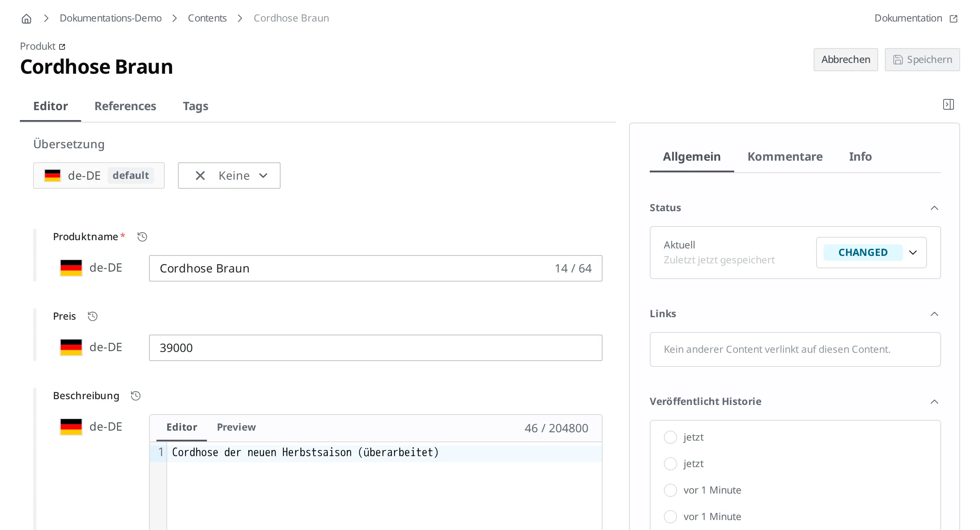Image resolution: width=980 pixels, height=530 pixels.
Task: Select the de-DE default language chip
Action: [x=99, y=176]
